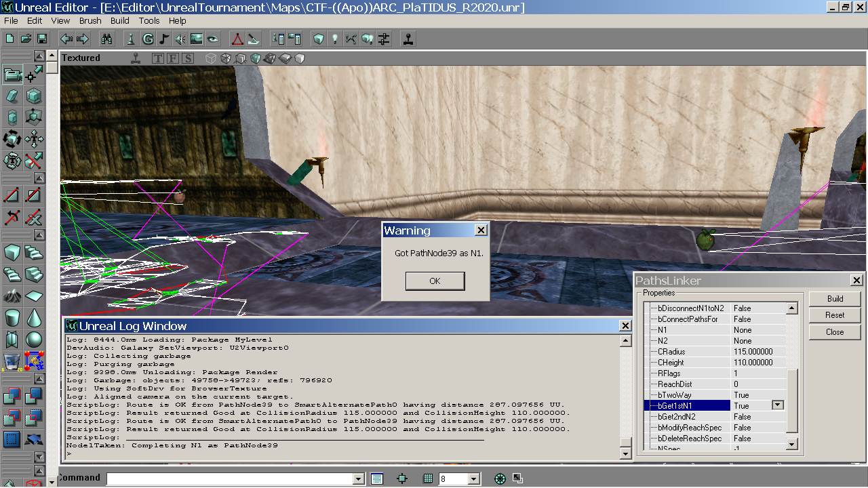Open Group browser G icon
The height and width of the screenshot is (488, 868).
[148, 39]
